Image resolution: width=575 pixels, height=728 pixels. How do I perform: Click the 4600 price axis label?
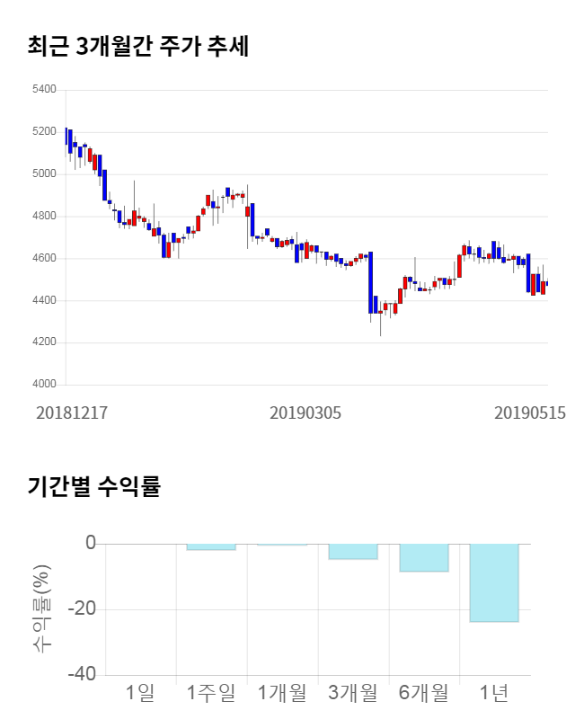[44, 258]
